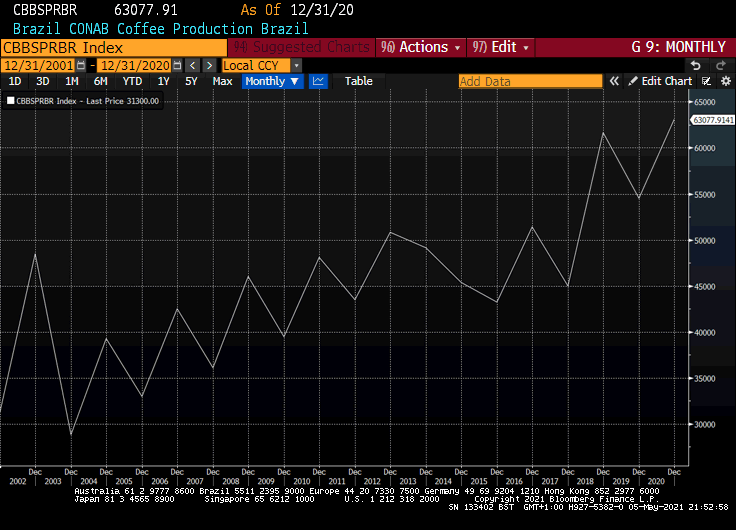The width and height of the screenshot is (736, 530).
Task: Click Brazil CONAB Coffee Production Brazil title
Action: pyautogui.click(x=161, y=29)
